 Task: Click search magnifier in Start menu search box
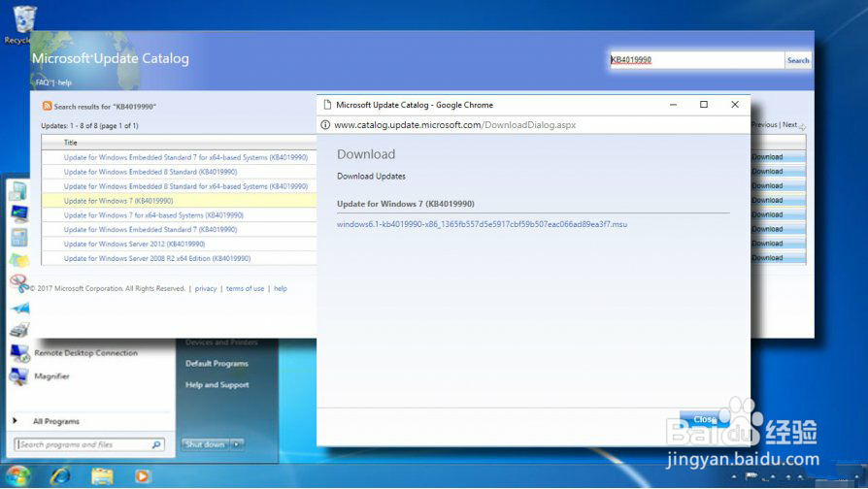[156, 444]
